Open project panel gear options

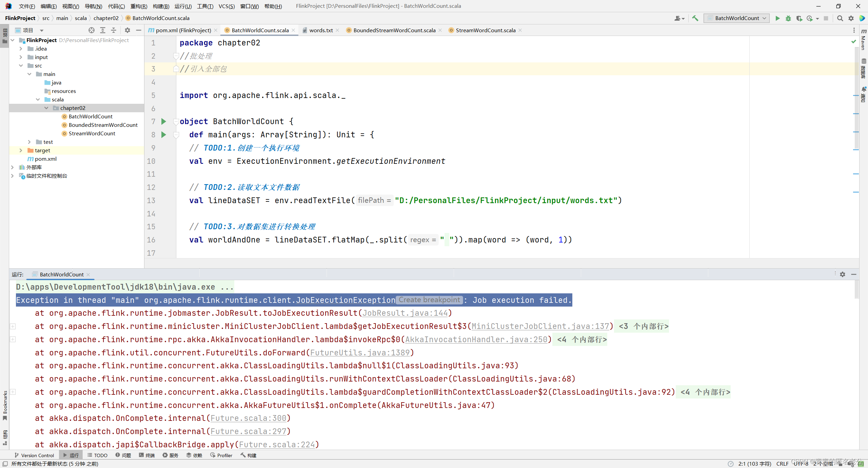pos(127,30)
